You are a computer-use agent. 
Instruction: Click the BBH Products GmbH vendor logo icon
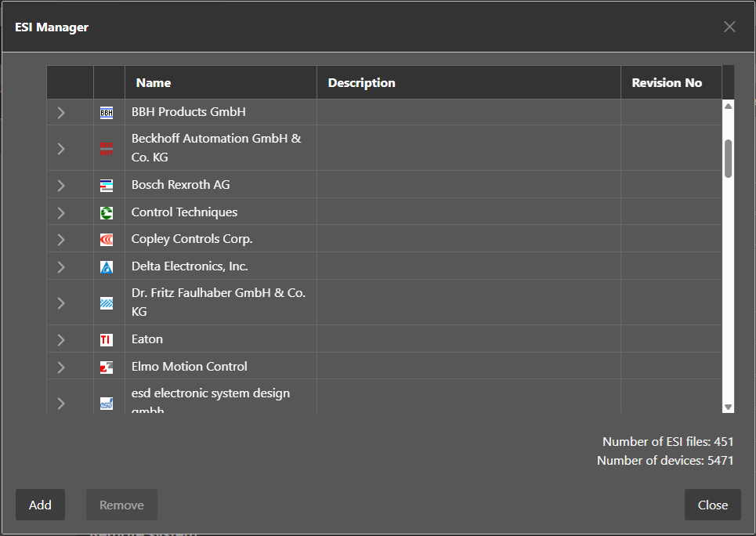107,113
